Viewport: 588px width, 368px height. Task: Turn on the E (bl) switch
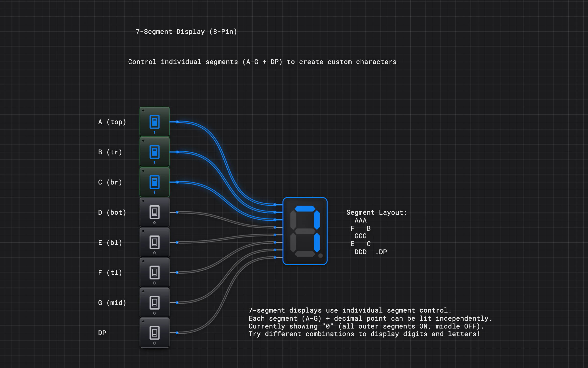click(x=154, y=242)
